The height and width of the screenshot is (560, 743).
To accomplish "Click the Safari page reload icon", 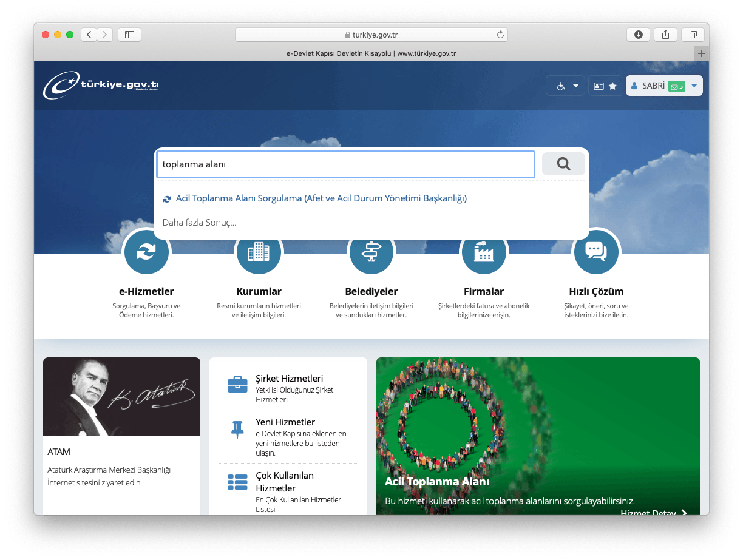I will [x=500, y=35].
